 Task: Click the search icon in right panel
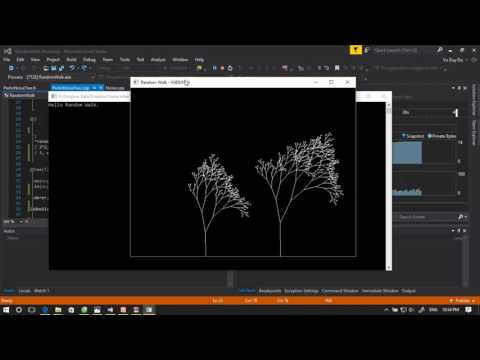click(461, 217)
